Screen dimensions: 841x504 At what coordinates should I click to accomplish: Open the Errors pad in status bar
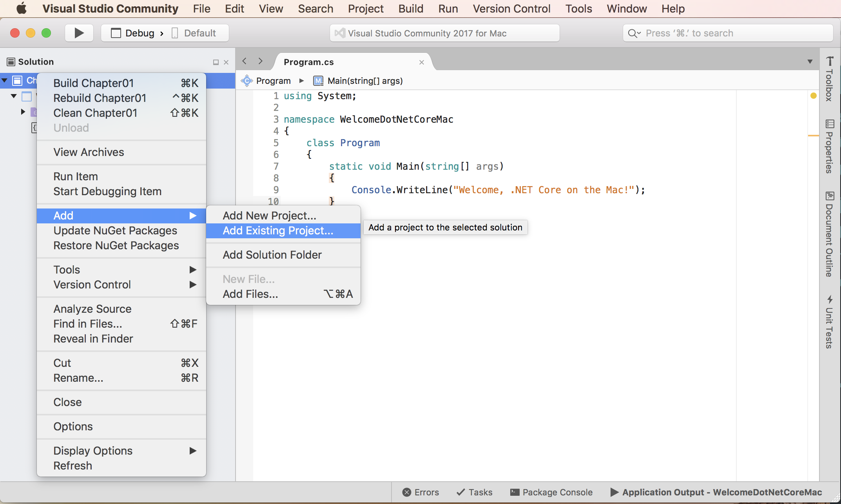coord(420,492)
